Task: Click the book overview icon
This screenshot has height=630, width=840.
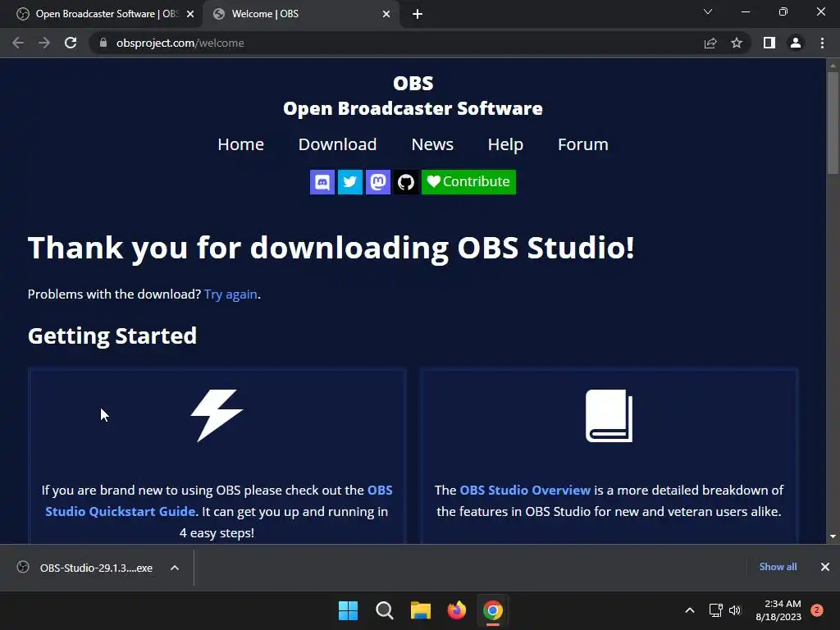Action: 609,416
